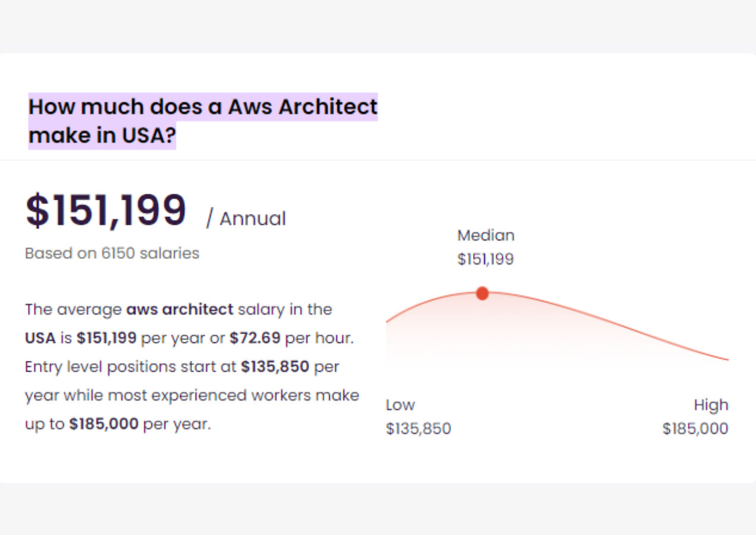Click the large $151,199 salary figure

(x=106, y=210)
